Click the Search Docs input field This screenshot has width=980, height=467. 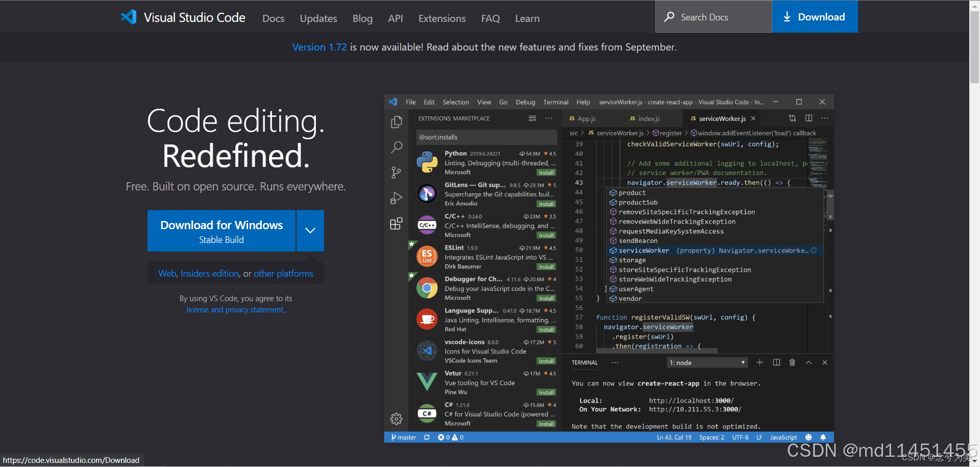click(714, 17)
